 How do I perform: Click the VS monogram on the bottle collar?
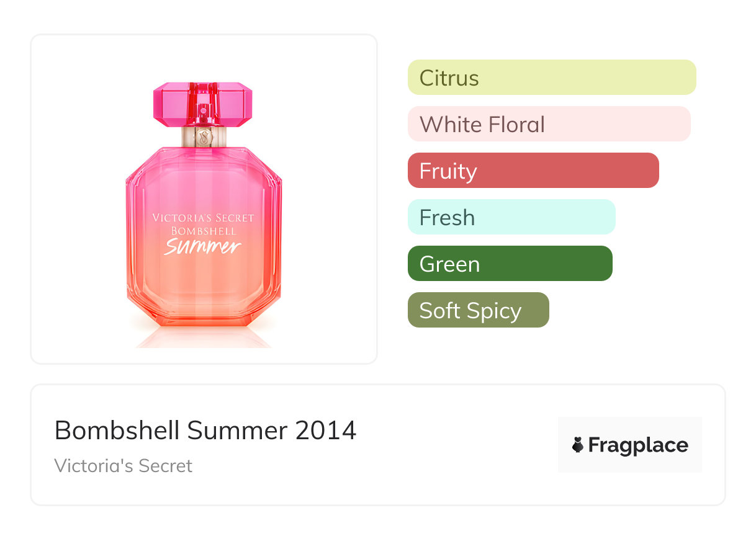click(x=203, y=136)
